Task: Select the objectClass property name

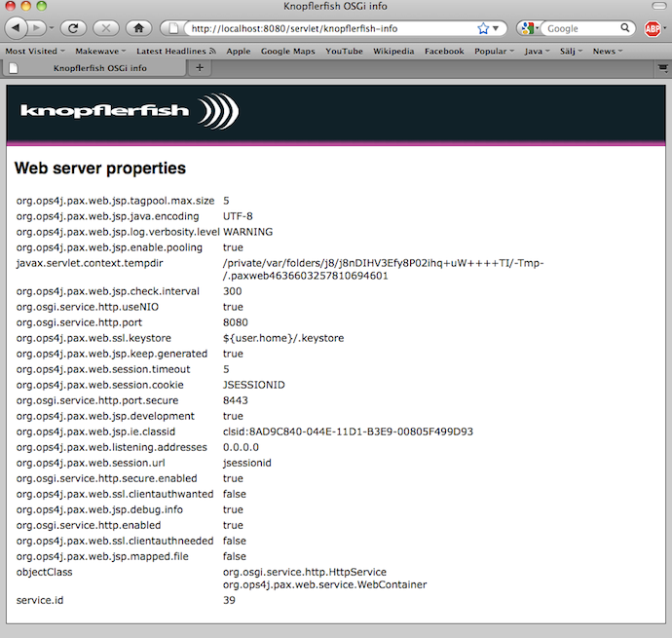Action: coord(44,572)
